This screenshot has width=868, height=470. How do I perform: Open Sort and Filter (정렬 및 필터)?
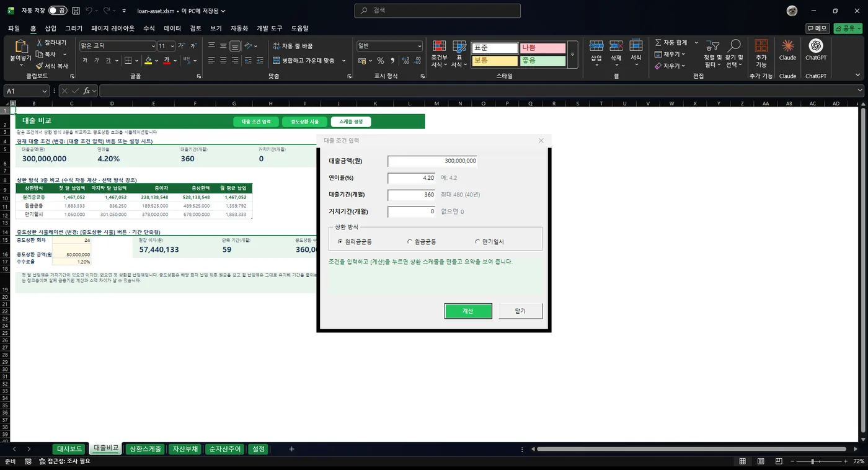(x=714, y=54)
